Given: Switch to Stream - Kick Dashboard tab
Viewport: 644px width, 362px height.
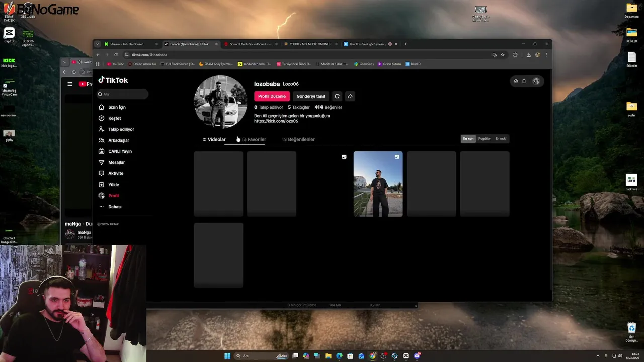Looking at the screenshot, I should [131, 44].
